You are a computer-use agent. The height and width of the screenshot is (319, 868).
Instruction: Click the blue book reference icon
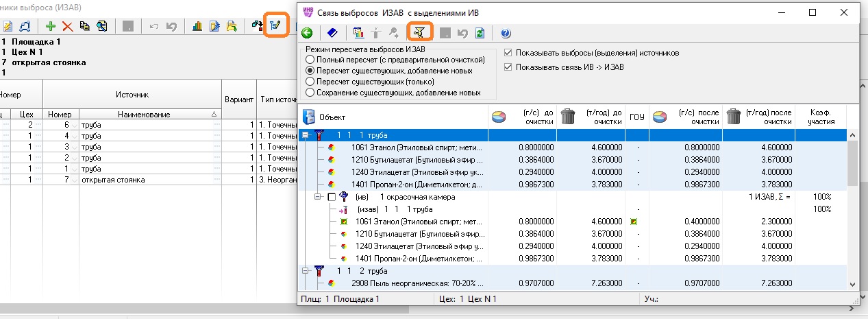pyautogui.click(x=332, y=32)
